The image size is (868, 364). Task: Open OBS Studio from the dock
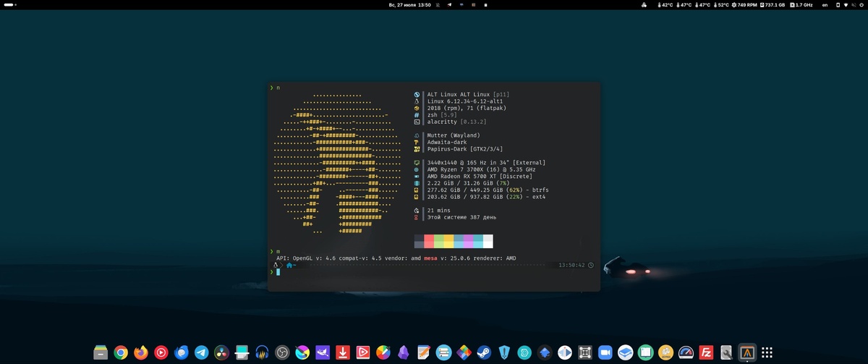(x=282, y=352)
